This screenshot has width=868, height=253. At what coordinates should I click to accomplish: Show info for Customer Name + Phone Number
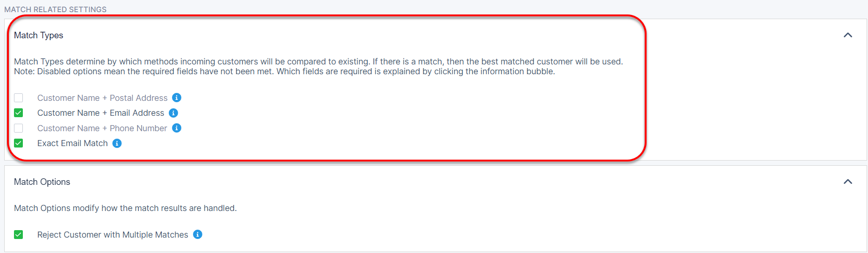(x=177, y=128)
